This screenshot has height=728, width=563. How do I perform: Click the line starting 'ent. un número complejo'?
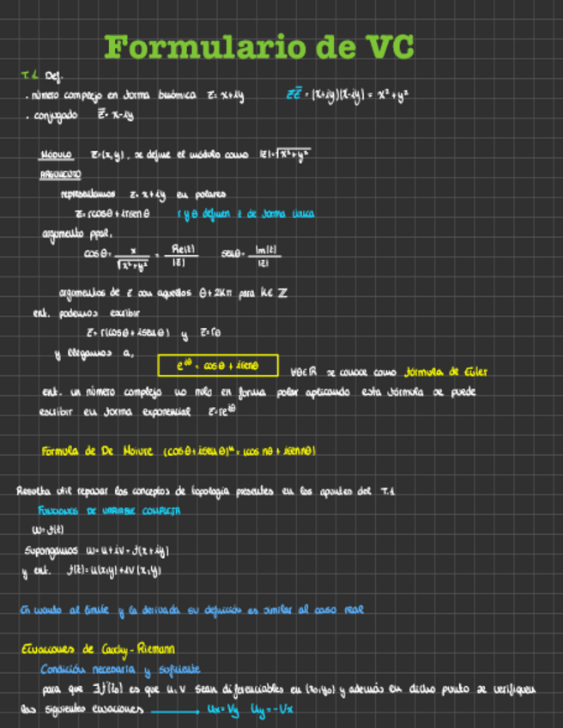(x=259, y=392)
